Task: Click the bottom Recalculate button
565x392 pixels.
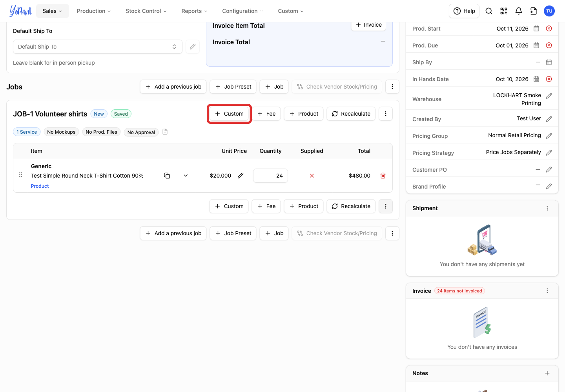Action: 351,206
